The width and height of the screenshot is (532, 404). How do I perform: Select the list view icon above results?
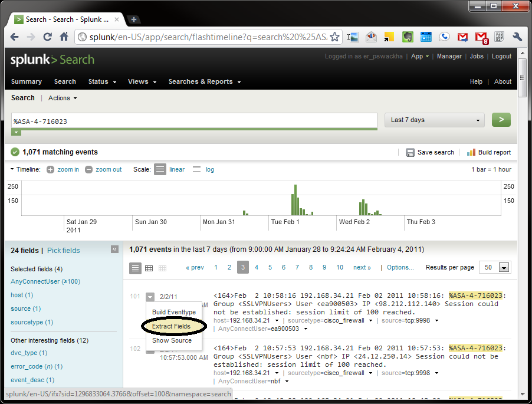135,267
